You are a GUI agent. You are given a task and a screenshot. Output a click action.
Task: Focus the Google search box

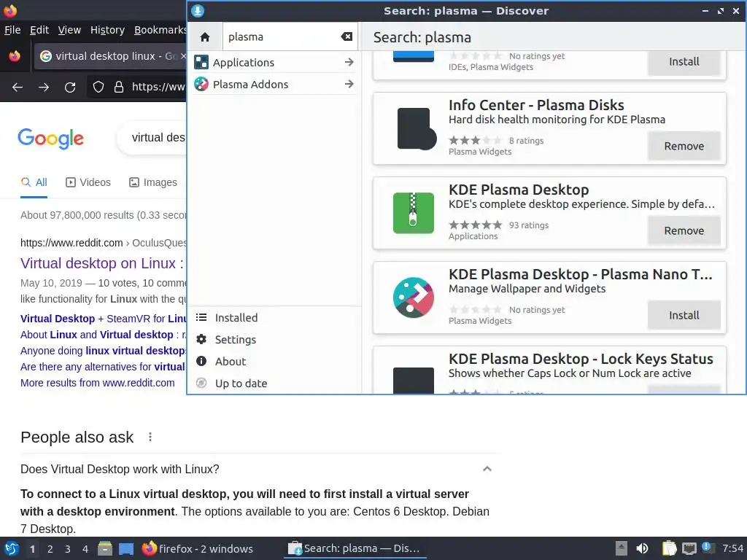click(x=152, y=138)
